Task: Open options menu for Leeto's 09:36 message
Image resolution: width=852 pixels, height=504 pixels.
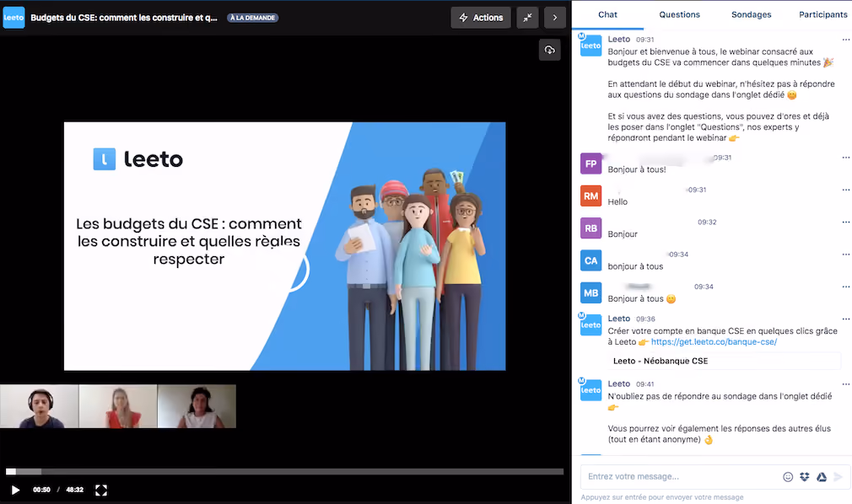Action: coord(845,319)
